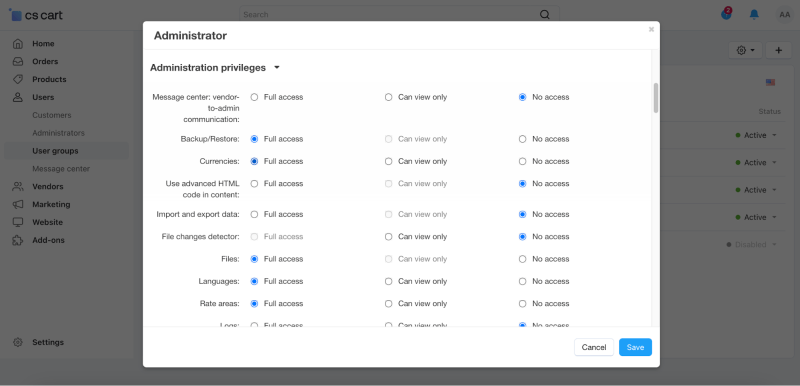800x386 pixels.
Task: Click the search magnifier icon
Action: click(545, 15)
